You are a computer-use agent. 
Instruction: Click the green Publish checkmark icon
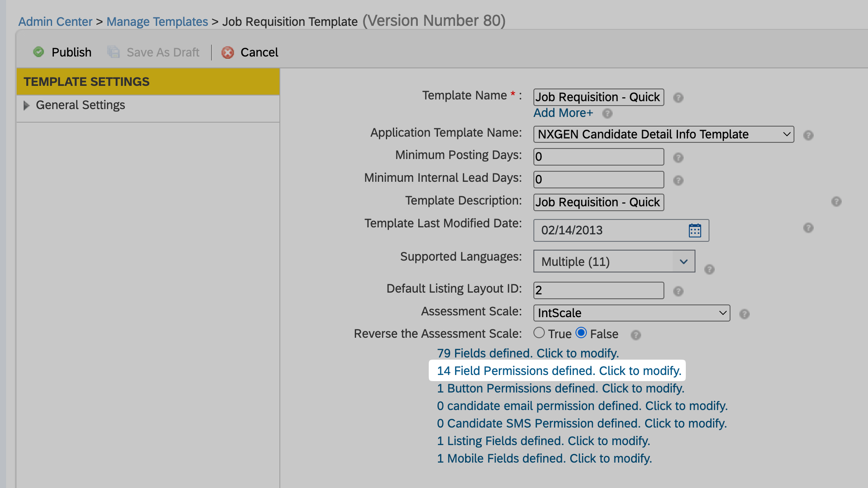click(x=39, y=52)
